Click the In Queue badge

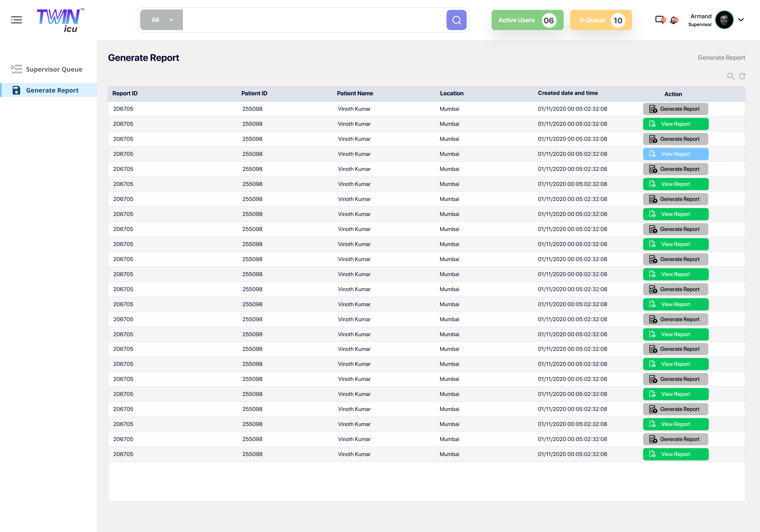coord(600,20)
